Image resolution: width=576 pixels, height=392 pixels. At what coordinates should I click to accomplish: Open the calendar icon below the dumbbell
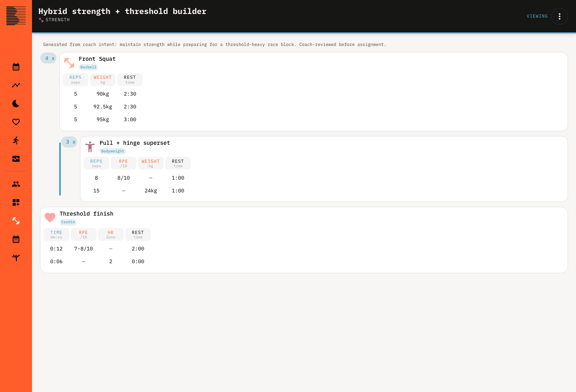click(x=16, y=239)
